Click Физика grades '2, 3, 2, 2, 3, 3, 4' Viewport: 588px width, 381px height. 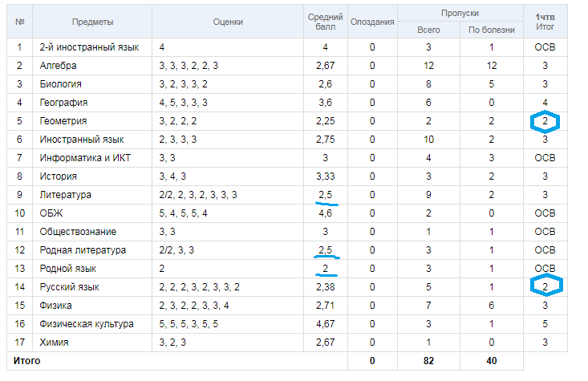coord(194,306)
